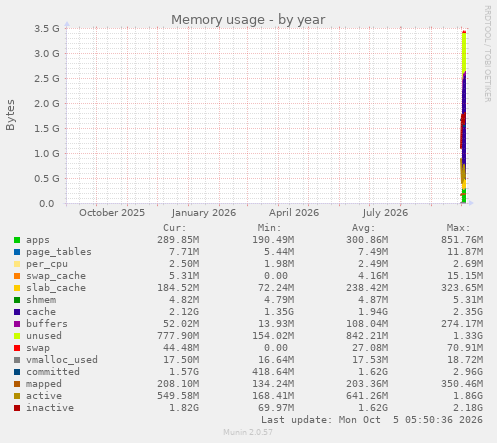Click the 'Min:' column header
This screenshot has height=443, width=497.
[269, 228]
